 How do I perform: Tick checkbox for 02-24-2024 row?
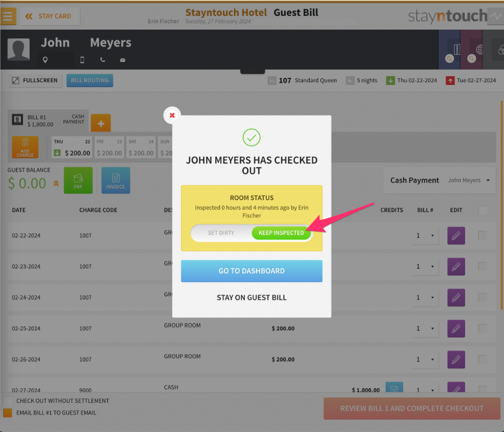(483, 297)
